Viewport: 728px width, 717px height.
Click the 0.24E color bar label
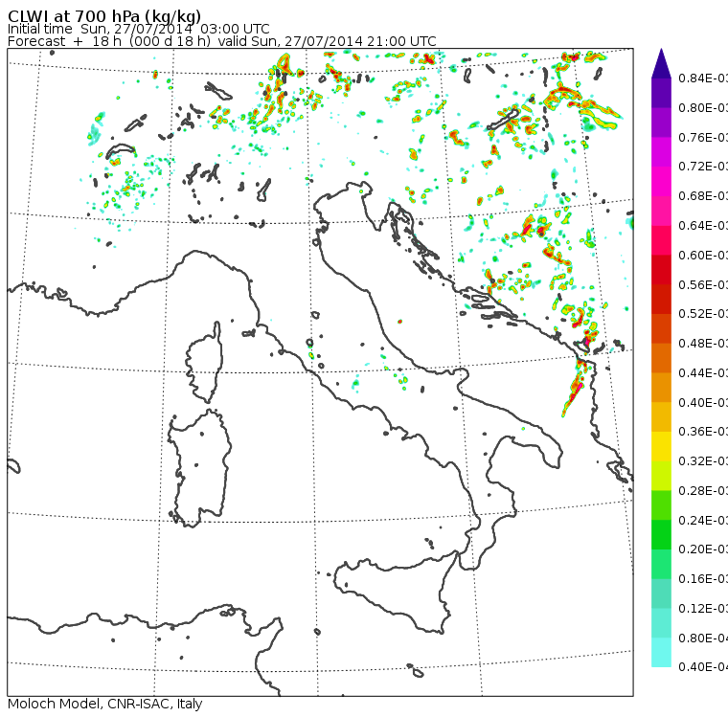(703, 520)
